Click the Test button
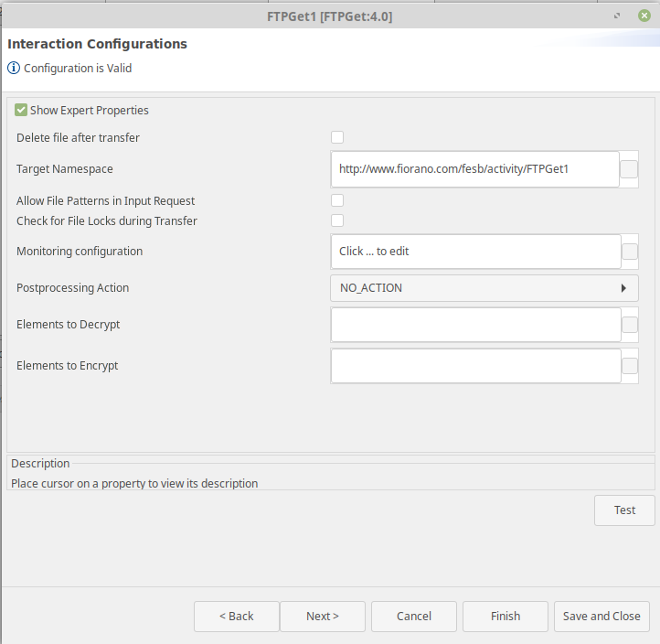The height and width of the screenshot is (644, 660). (x=624, y=510)
